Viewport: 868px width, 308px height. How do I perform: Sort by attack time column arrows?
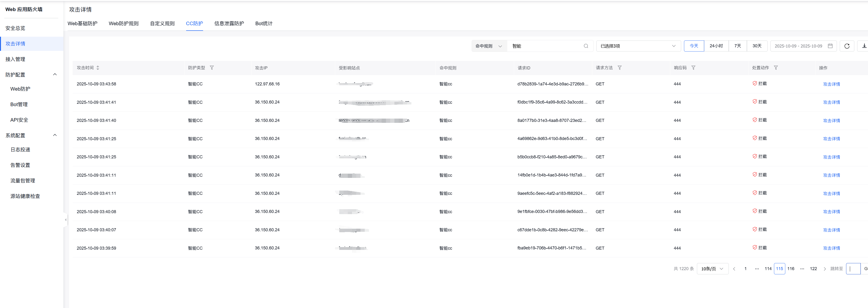98,68
